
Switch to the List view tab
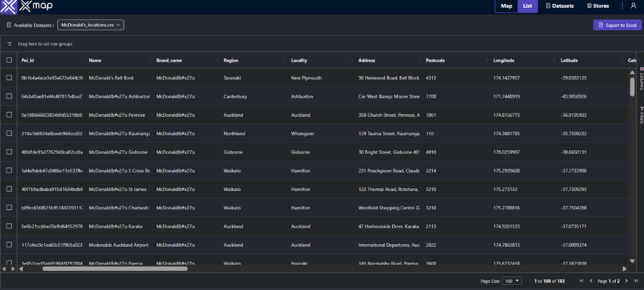[528, 6]
